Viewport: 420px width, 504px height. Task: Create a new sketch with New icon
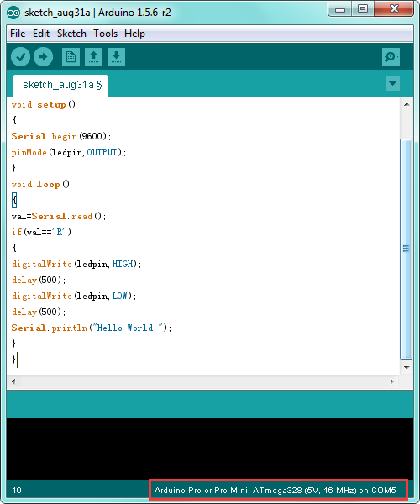tap(71, 57)
